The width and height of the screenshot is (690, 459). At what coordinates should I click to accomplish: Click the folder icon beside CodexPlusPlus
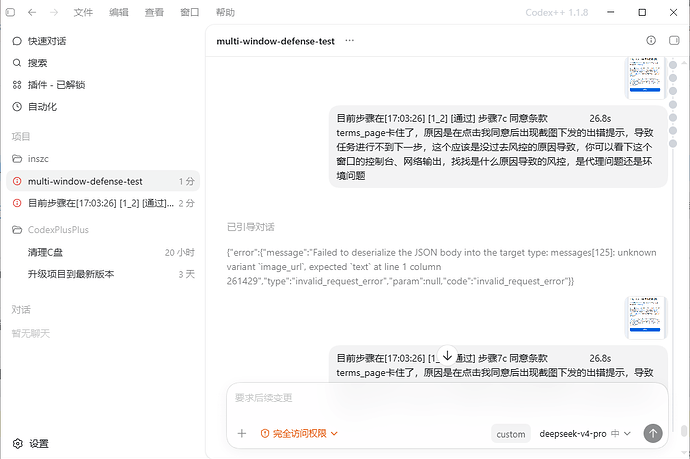tap(17, 230)
